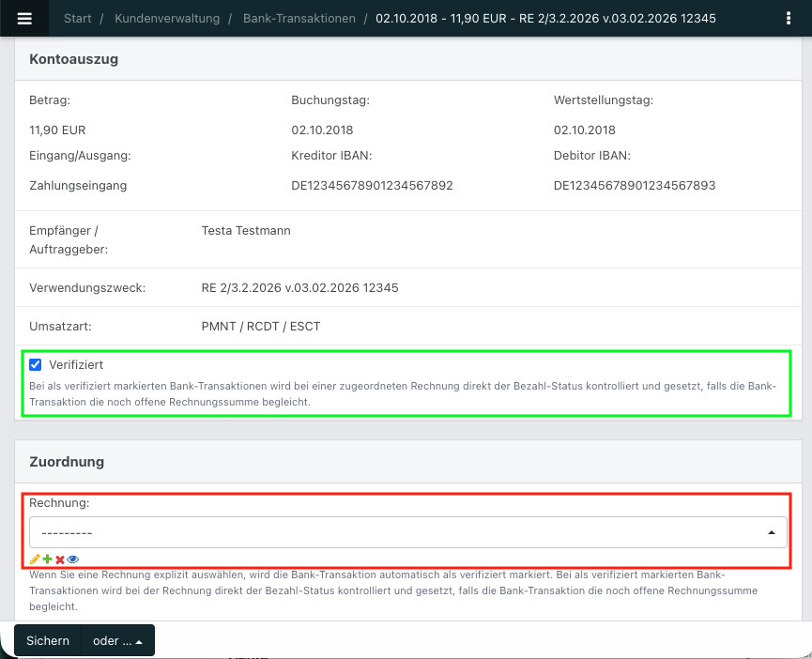Viewport: 812px width, 659px height.
Task: Navigate to Bank-Transaktionen breadcrumb
Action: point(299,19)
